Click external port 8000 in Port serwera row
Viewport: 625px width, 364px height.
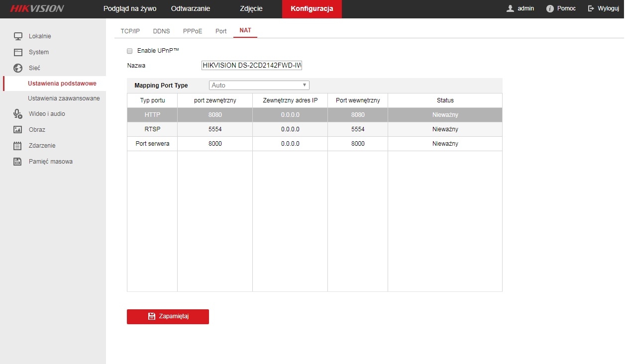(215, 144)
